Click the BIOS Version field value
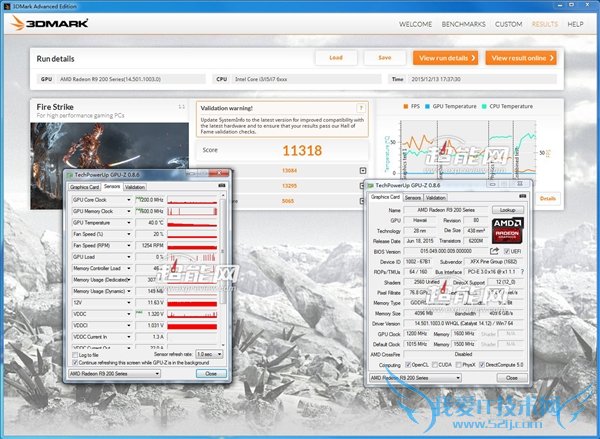The height and width of the screenshot is (439, 600). click(446, 251)
